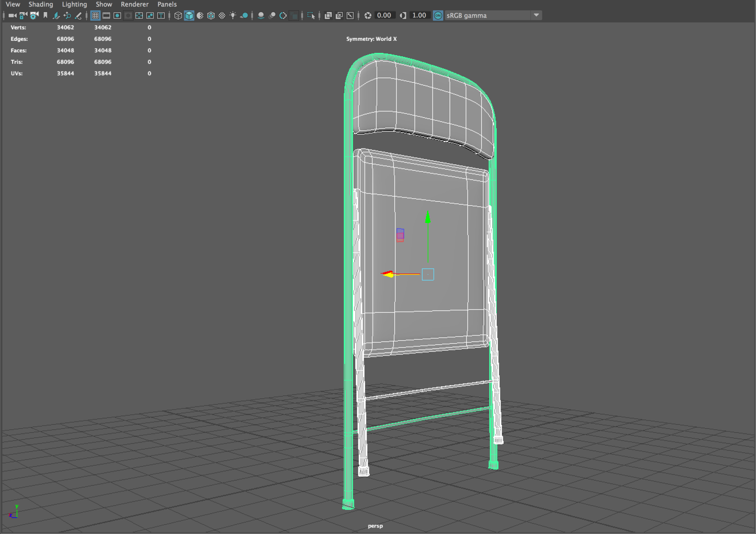Enable Screen Space Ambient Occlusion icon

[x=261, y=15]
